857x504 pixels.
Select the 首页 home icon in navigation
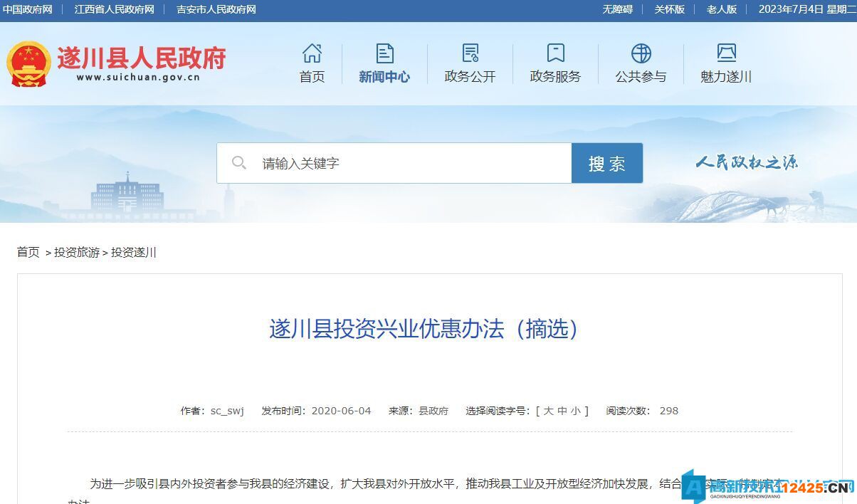pos(312,53)
